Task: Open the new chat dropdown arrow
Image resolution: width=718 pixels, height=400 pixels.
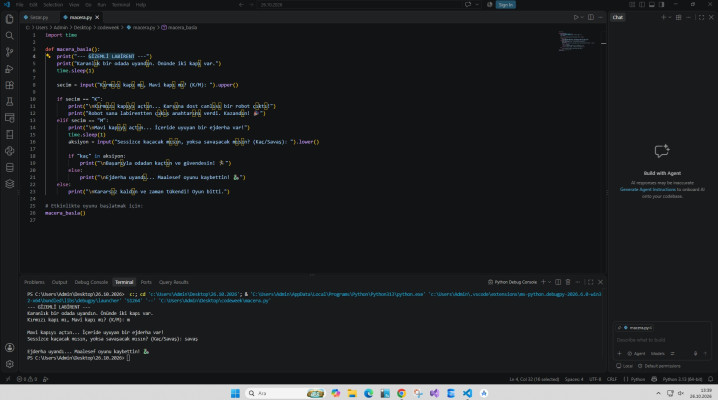Action: point(670,17)
